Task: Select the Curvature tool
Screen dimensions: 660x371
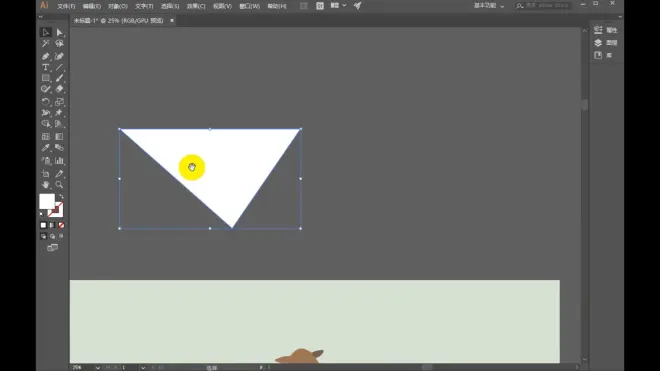Action: (59, 56)
